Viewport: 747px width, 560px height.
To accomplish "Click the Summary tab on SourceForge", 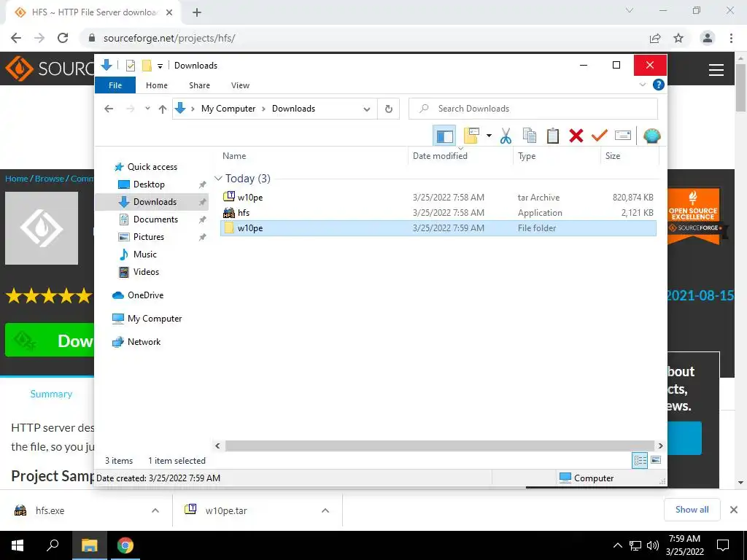I will click(51, 394).
